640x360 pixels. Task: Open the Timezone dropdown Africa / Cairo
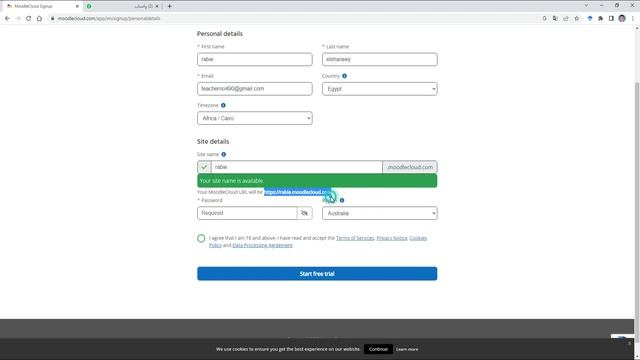tap(255, 118)
